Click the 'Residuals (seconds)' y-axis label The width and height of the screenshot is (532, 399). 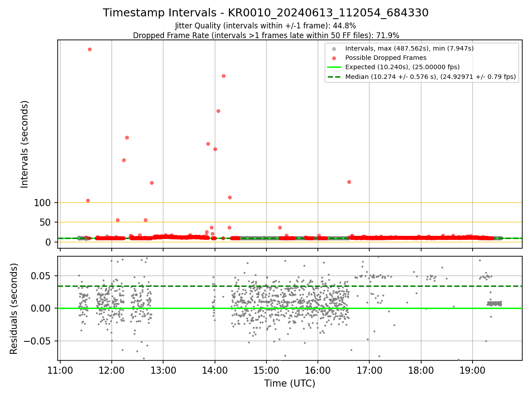14,309
